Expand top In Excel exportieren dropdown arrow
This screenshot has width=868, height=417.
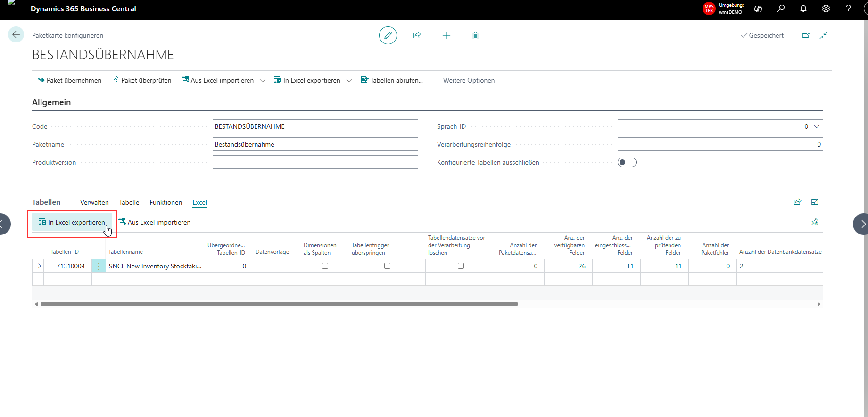coord(349,80)
